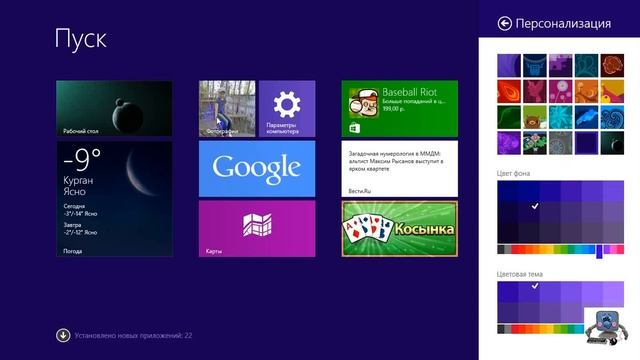640x360 pixels.
Task: Click 'Установлено новых приложений: 22' text
Action: click(133, 336)
